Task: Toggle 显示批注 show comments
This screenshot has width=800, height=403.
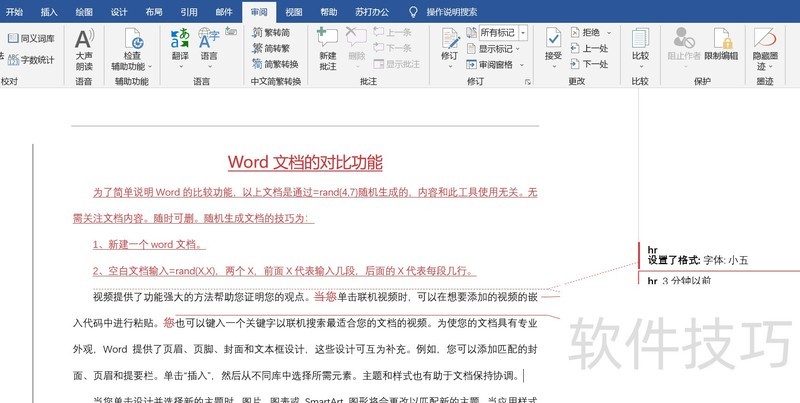Action: pyautogui.click(x=396, y=64)
